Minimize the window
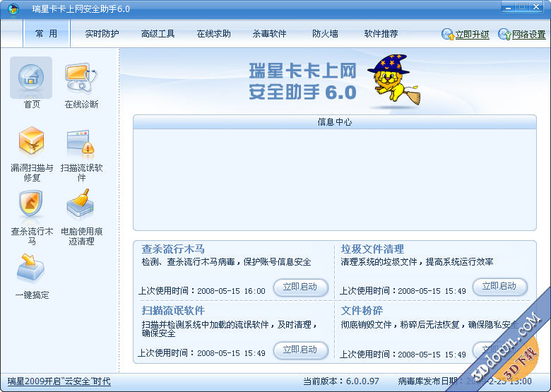This screenshot has height=392, width=551. click(x=509, y=7)
